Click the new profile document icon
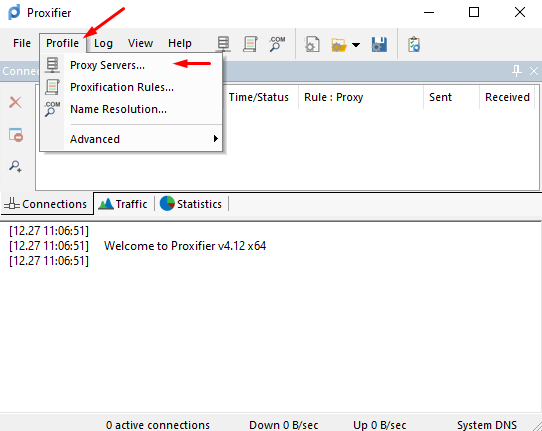 click(312, 44)
